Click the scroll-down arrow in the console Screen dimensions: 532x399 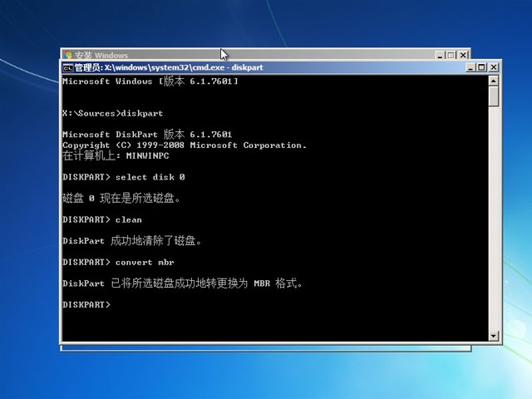[493, 336]
